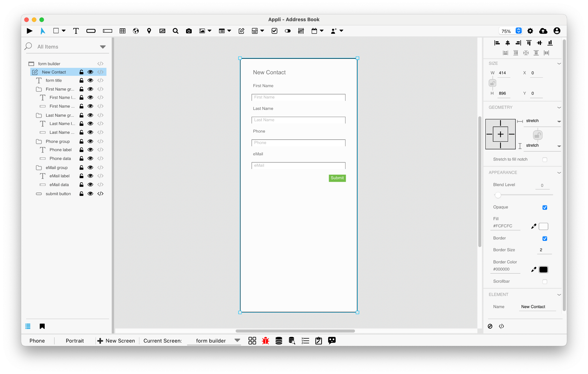Toggle visibility of Phone label layer

click(91, 150)
